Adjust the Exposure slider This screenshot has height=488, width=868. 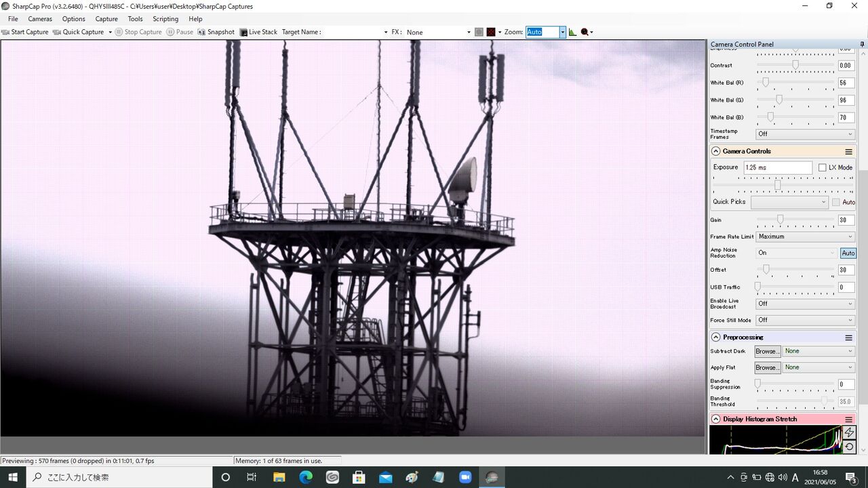pos(783,185)
